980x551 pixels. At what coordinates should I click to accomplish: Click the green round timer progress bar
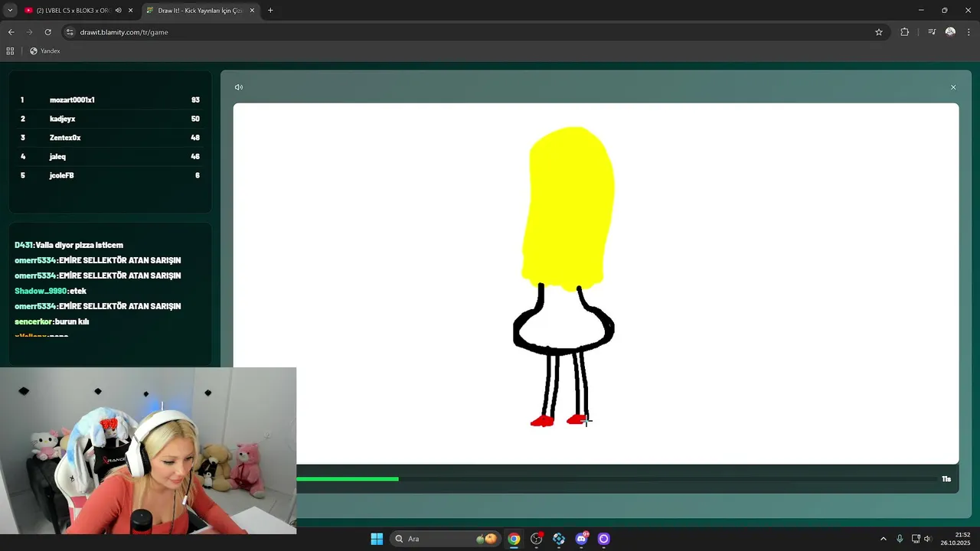(x=348, y=479)
